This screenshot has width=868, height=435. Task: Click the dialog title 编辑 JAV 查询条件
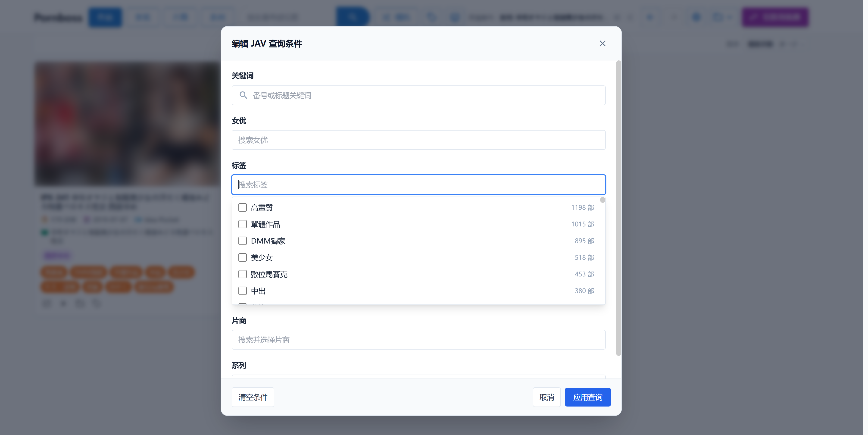point(266,44)
